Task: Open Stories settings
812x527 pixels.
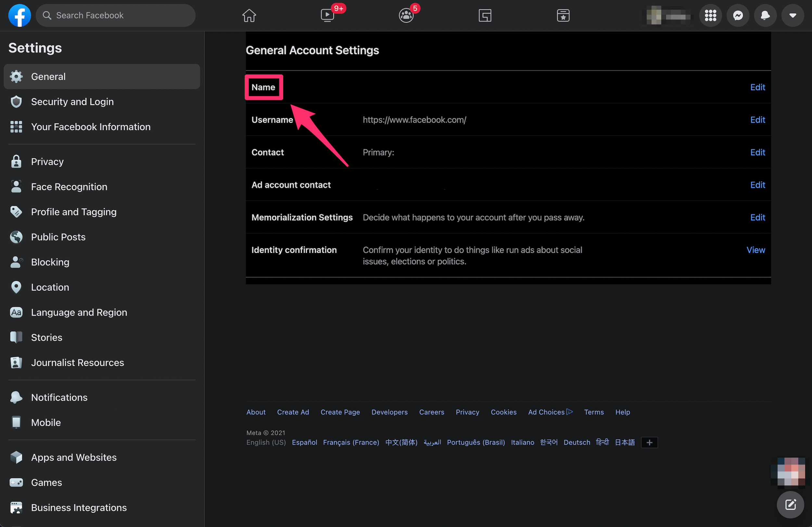Action: point(102,338)
